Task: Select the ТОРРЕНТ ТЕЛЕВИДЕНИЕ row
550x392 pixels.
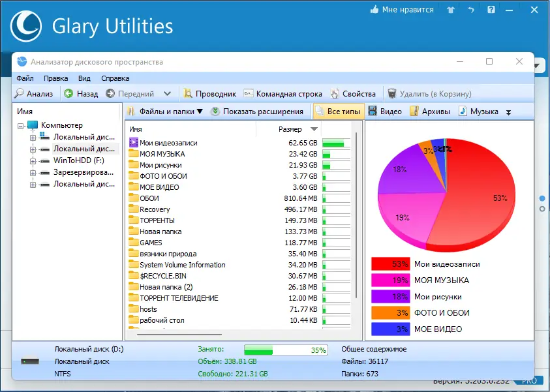Action: coord(239,298)
